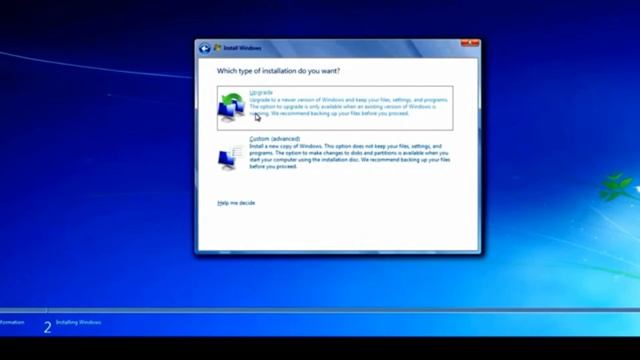Click the setup progress bar at bottom

[x=320, y=310]
